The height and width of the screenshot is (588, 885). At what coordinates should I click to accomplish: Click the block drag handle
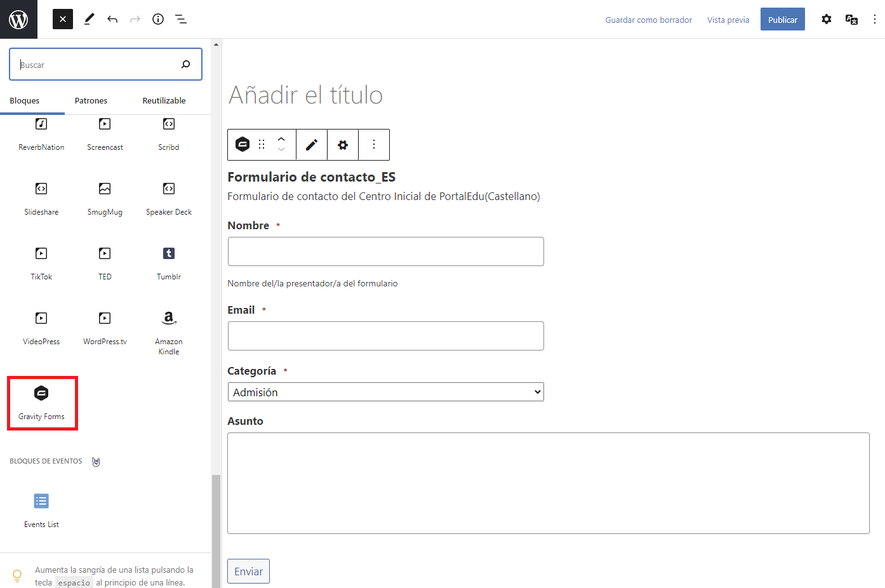tap(262, 145)
